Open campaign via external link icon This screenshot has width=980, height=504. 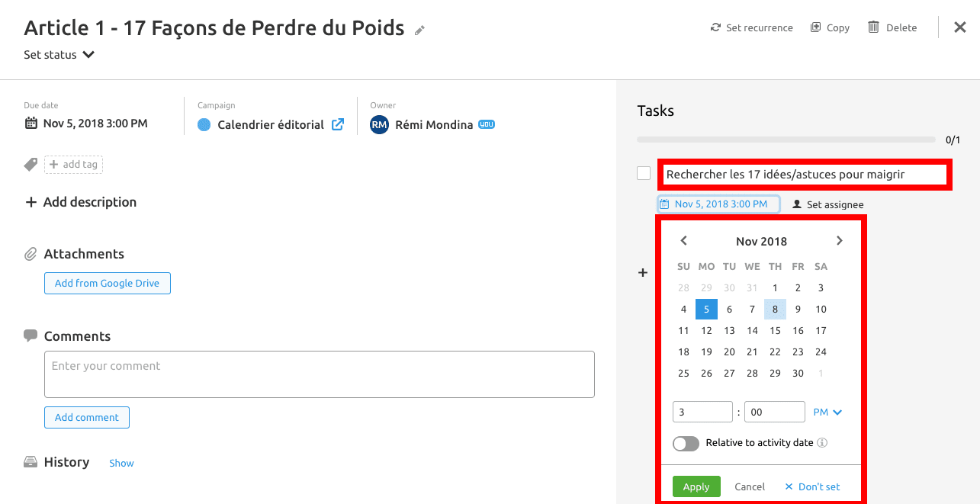[x=337, y=124]
